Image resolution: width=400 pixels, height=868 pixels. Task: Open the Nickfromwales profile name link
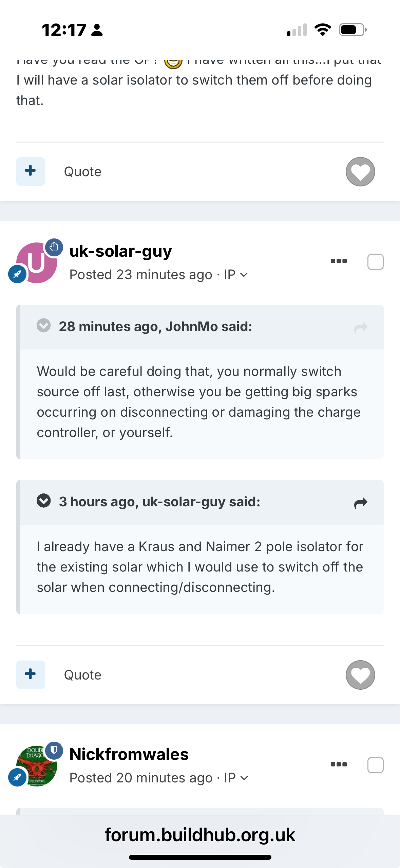click(x=129, y=754)
